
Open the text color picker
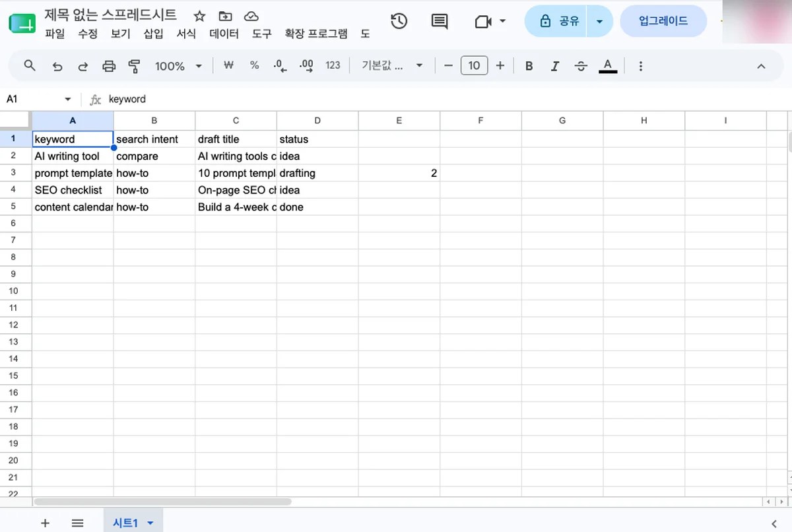(608, 66)
